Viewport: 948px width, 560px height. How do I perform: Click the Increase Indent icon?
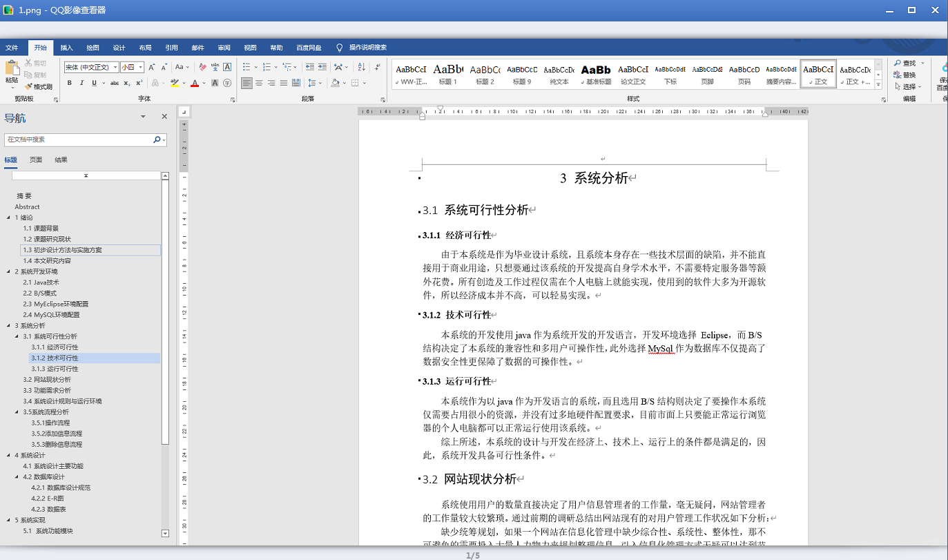[x=322, y=67]
